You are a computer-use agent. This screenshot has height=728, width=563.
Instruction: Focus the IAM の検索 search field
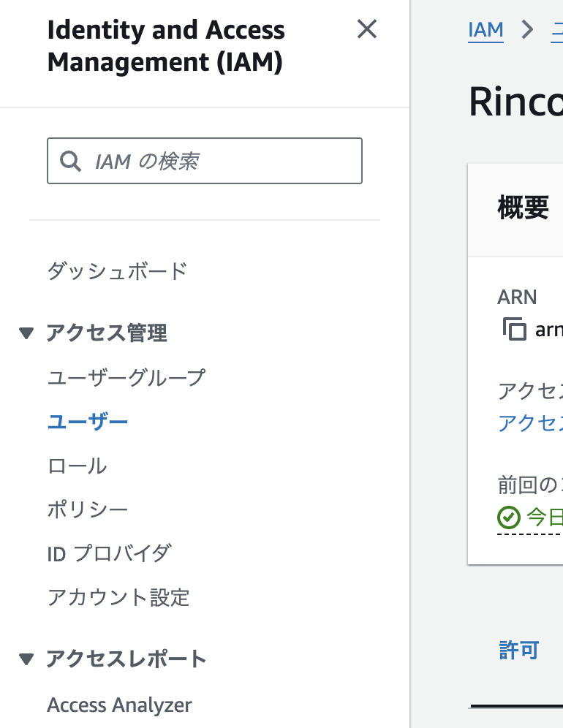[219, 161]
